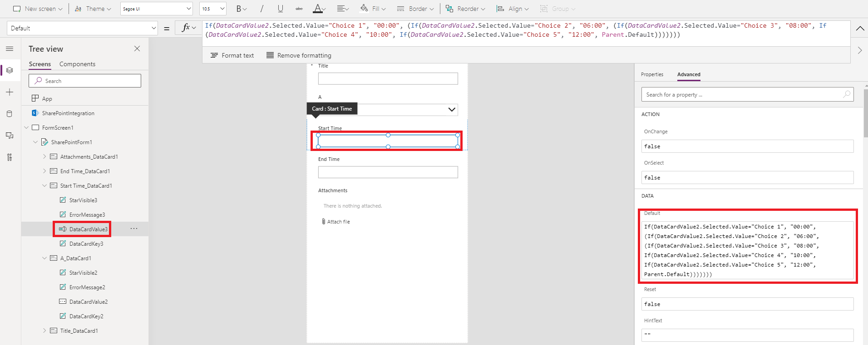Edit the OnSelect property value

coord(747,177)
